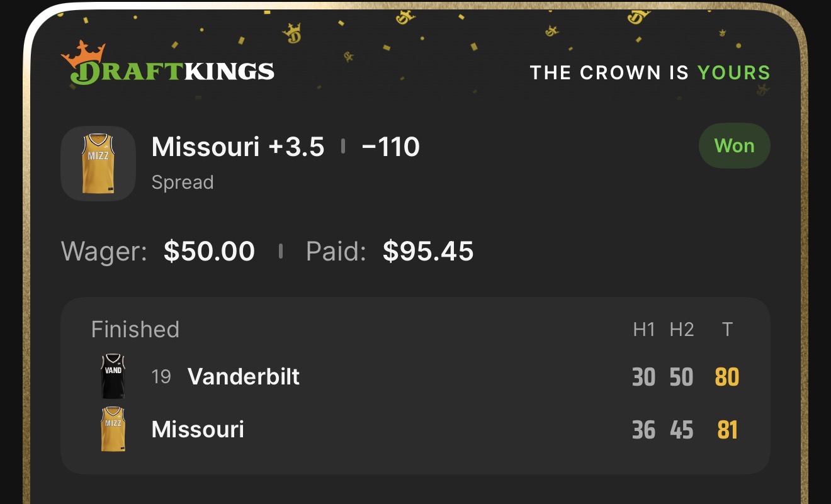Tap the large Missouri MIZZ jersey icon
The width and height of the screenshot is (831, 504).
pos(98,164)
